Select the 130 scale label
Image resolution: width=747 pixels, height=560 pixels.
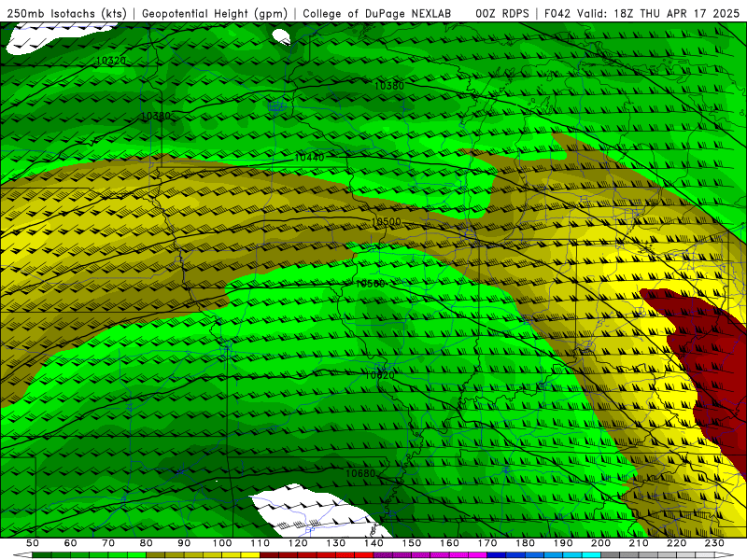(336, 543)
